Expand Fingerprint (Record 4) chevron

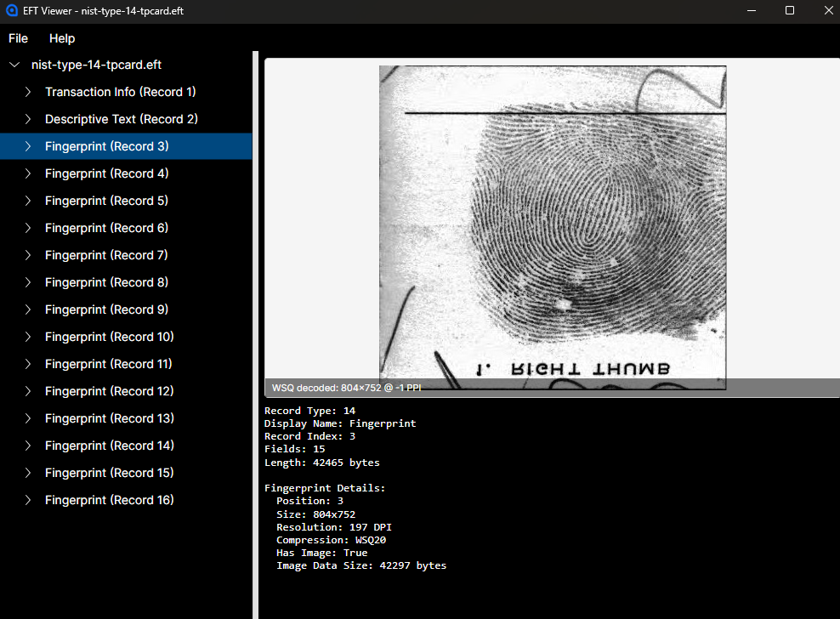[28, 173]
